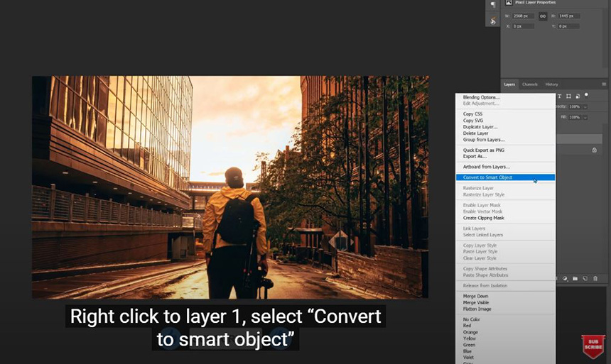Click the create new layer icon

tap(585, 278)
